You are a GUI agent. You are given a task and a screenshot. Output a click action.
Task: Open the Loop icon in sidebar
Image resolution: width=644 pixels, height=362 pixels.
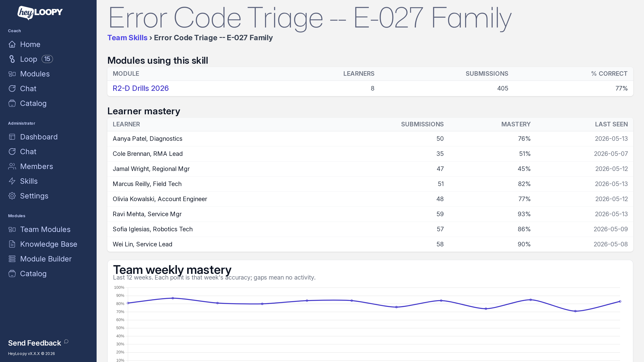12,59
